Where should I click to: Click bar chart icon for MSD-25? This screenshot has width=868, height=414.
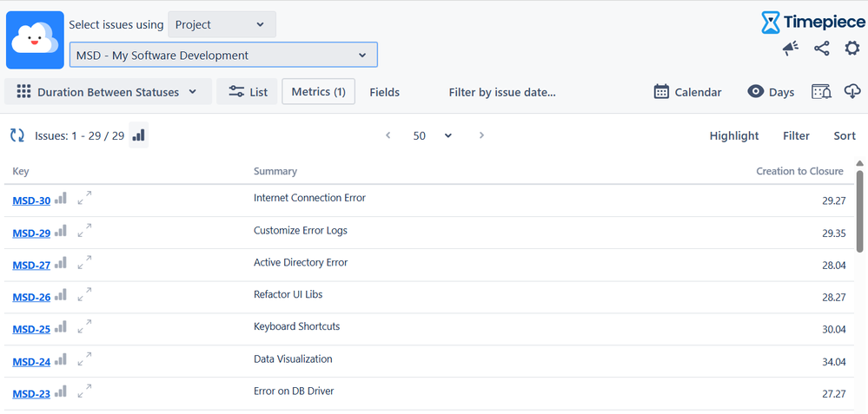[60, 326]
